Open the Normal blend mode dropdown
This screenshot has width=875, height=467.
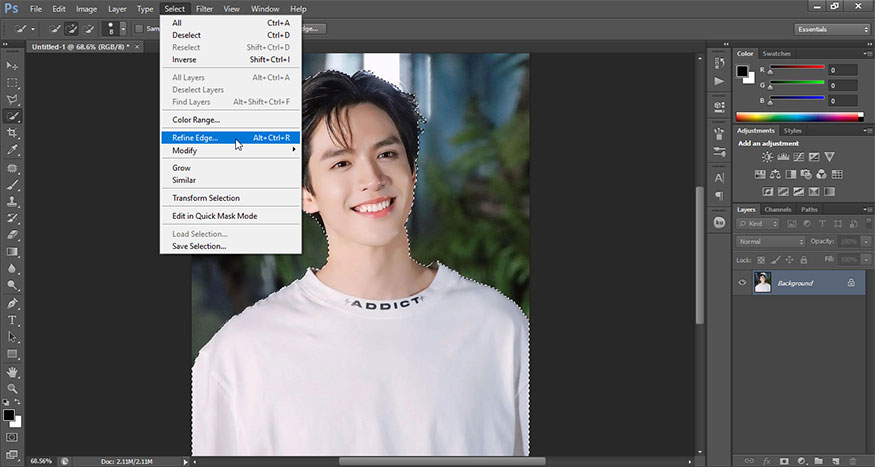pos(770,242)
